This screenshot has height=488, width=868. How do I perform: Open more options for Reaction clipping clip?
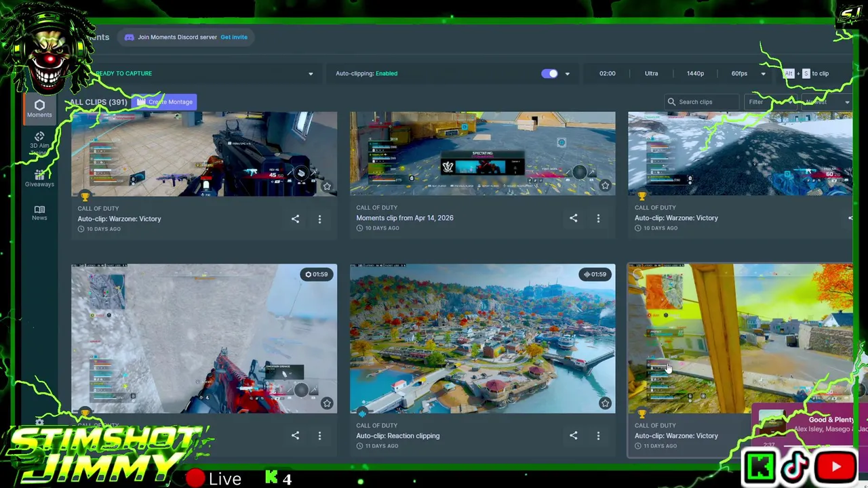coord(598,436)
